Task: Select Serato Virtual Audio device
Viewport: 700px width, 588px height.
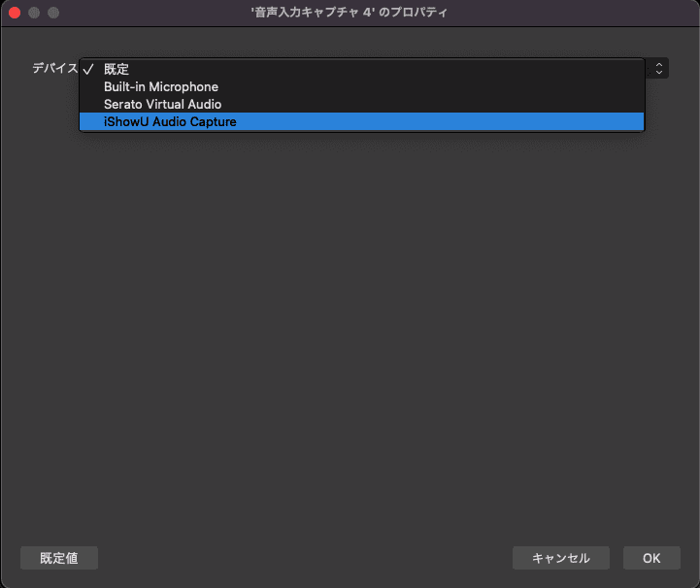Action: click(361, 104)
